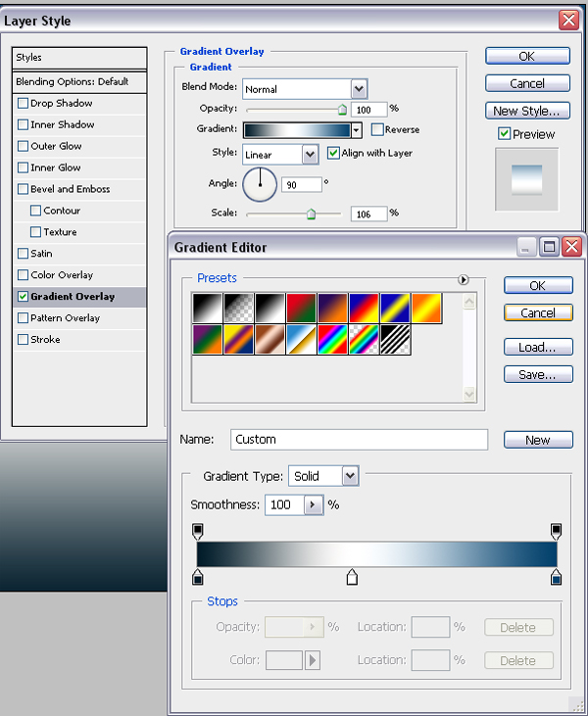
Task: Enable the Inner Glow effect
Action: point(23,167)
